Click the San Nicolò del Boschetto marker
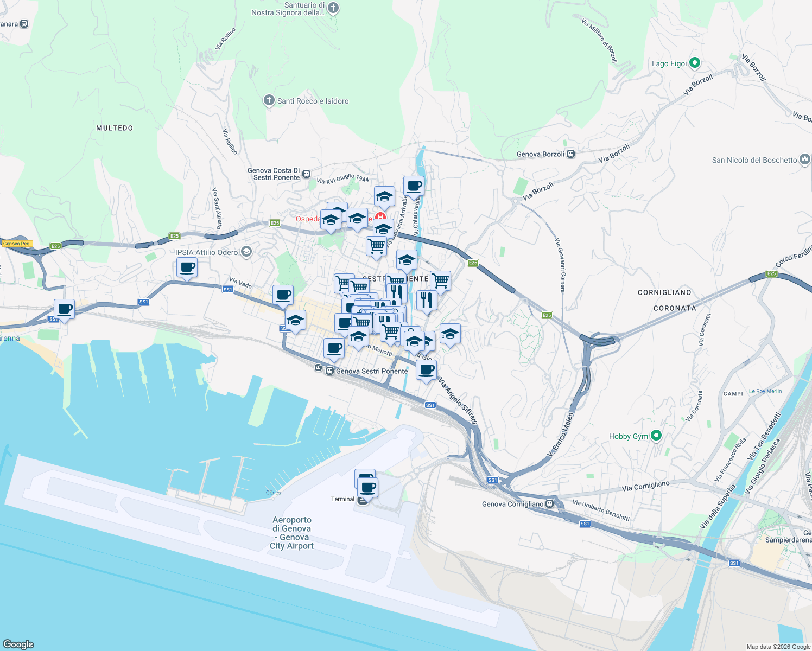Viewport: 812px width, 651px height. tap(804, 160)
